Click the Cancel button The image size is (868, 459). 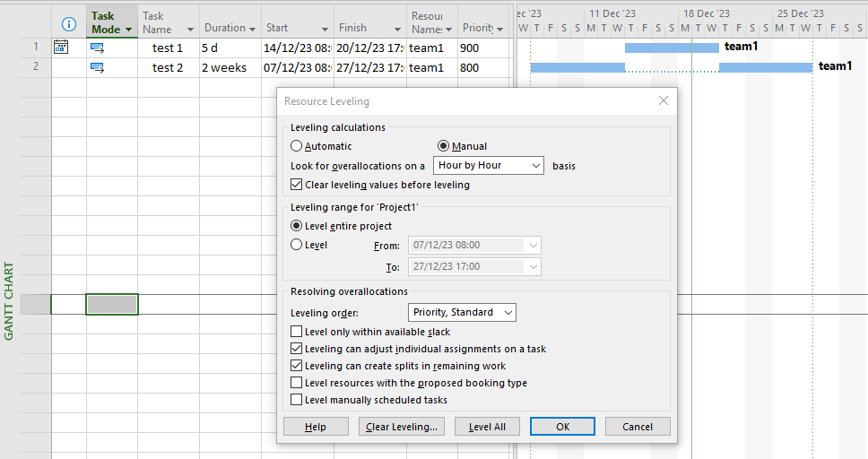(638, 427)
